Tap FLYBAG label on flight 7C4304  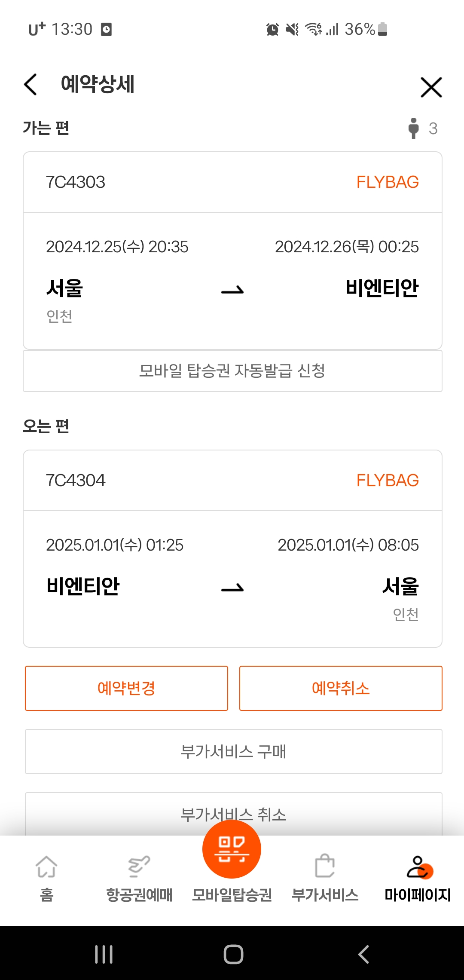tap(388, 481)
